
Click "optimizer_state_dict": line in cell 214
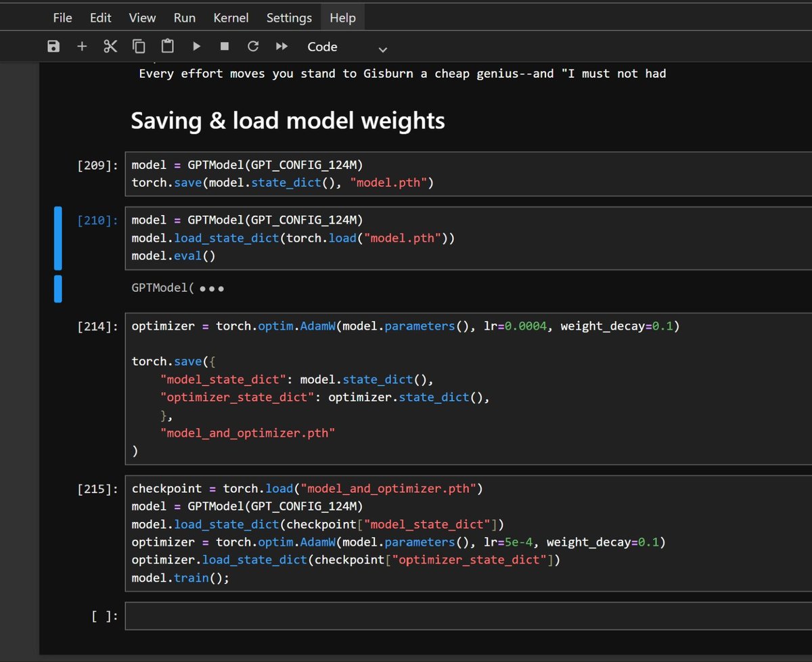pos(325,397)
